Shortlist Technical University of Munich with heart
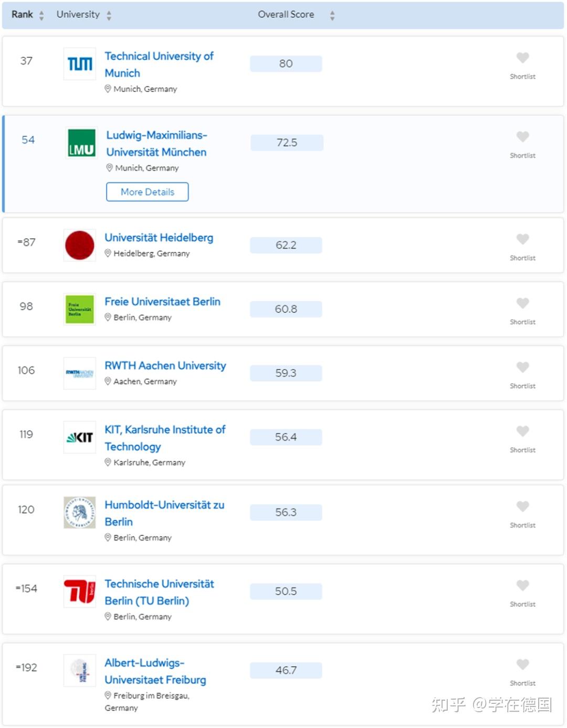This screenshot has width=567, height=728. click(522, 58)
